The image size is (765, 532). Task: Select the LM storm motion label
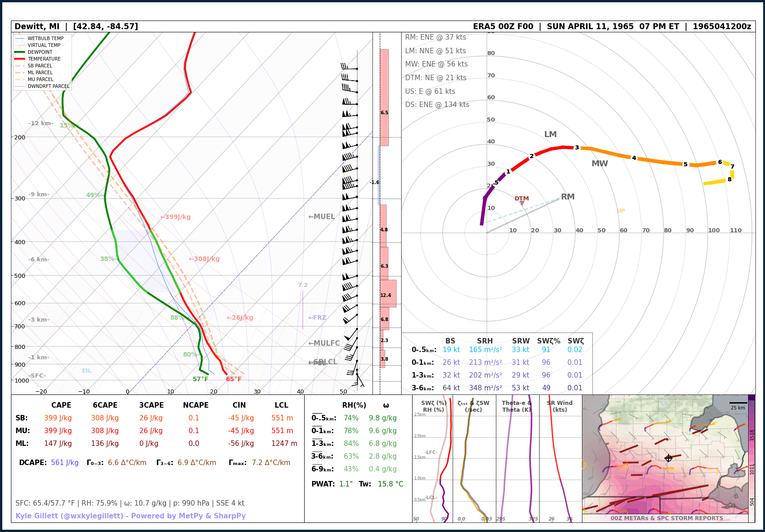pos(550,134)
